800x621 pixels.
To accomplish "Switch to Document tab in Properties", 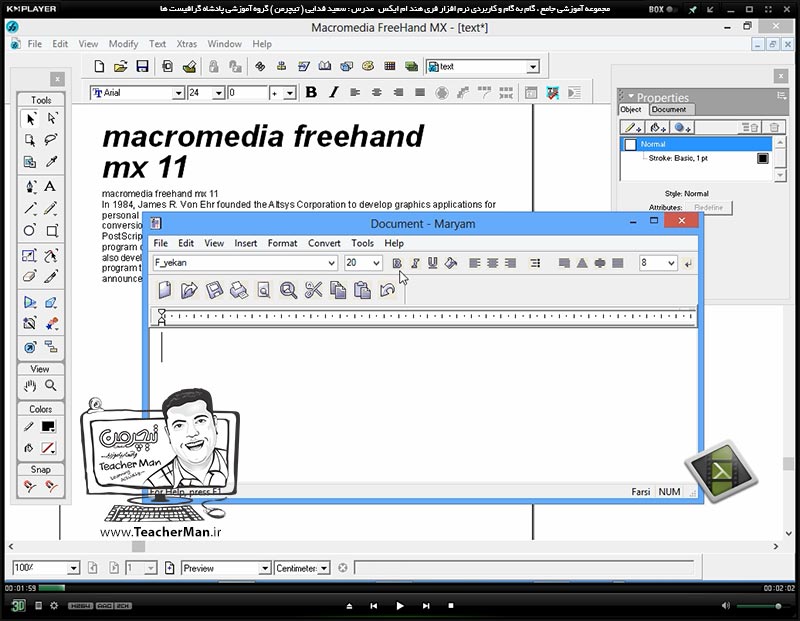I will click(669, 109).
